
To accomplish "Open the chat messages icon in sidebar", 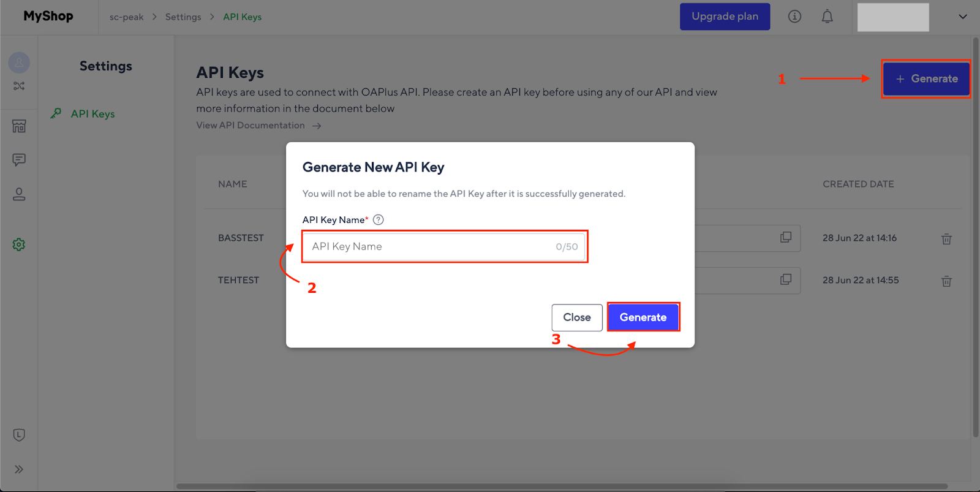I will [19, 160].
